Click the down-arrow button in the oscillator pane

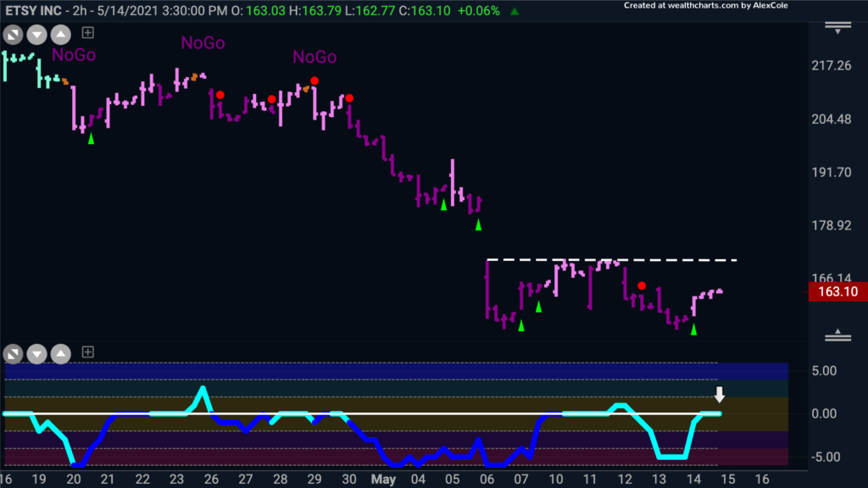click(38, 352)
